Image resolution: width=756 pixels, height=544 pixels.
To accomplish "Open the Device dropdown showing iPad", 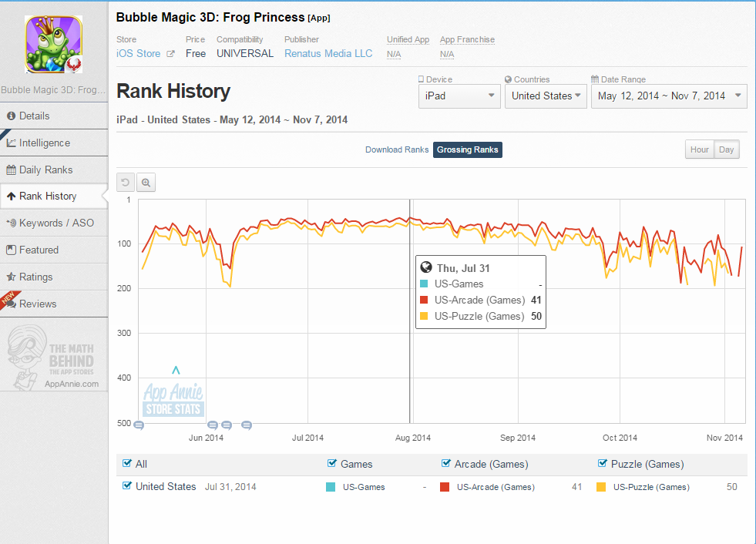I will 459,96.
